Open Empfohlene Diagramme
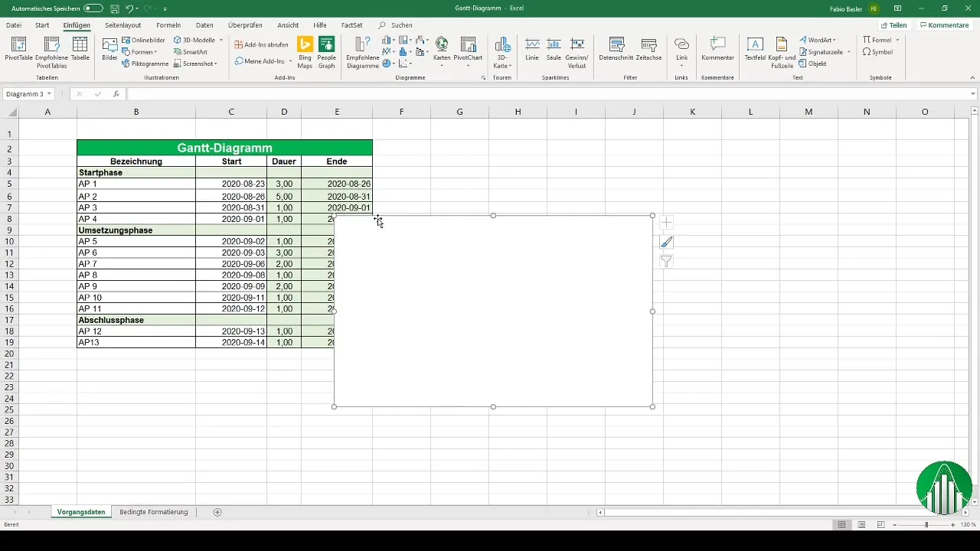980x551 pixels. (363, 52)
